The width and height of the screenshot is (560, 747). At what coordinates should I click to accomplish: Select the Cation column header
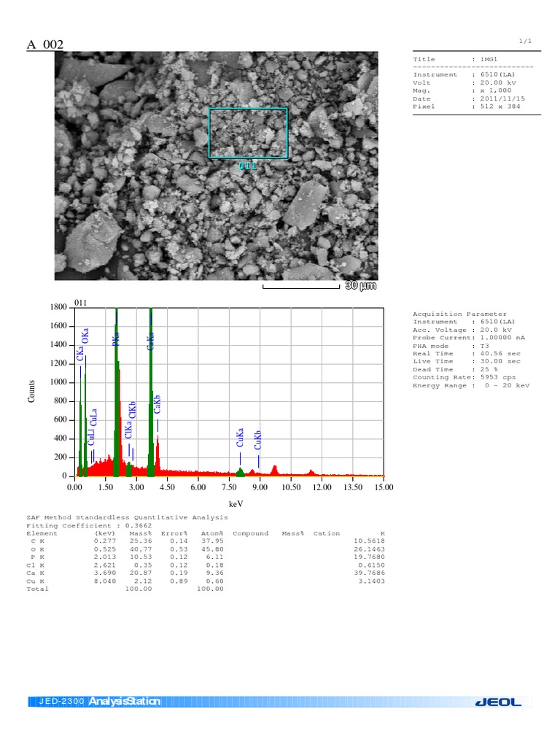point(327,534)
